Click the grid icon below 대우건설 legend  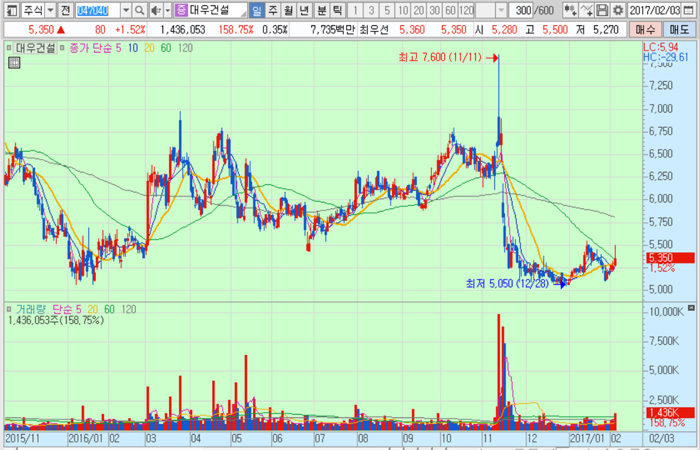(13, 62)
